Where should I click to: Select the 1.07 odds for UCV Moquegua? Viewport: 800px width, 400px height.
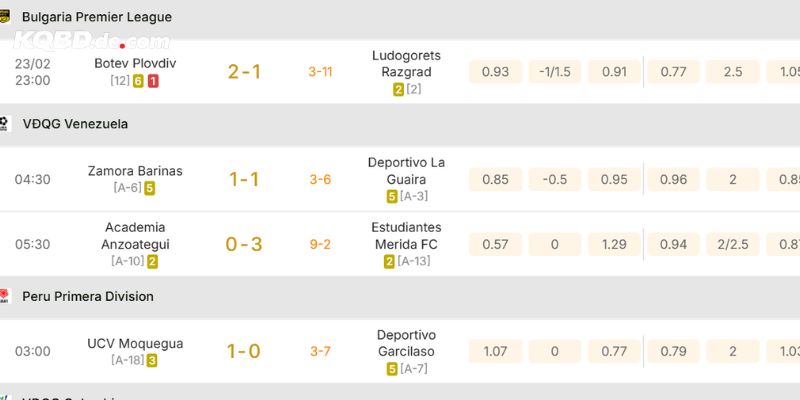[x=495, y=351]
